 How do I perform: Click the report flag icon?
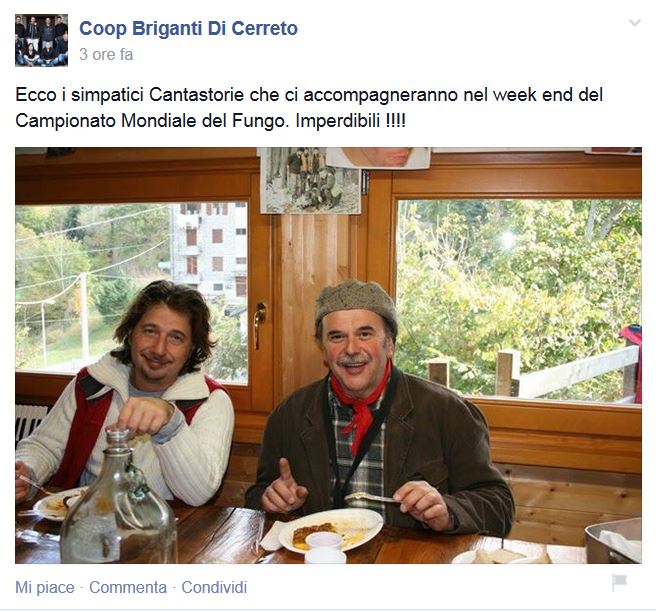pos(619,582)
